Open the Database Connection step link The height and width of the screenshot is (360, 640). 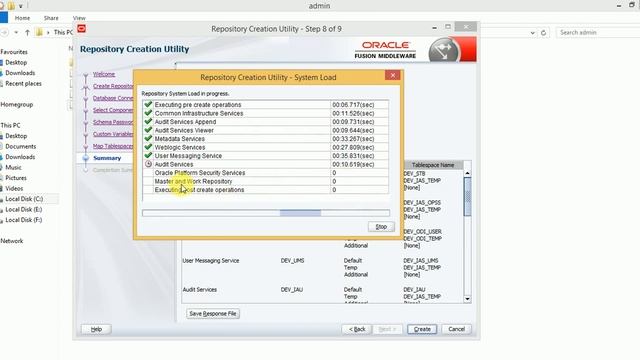[x=113, y=98]
